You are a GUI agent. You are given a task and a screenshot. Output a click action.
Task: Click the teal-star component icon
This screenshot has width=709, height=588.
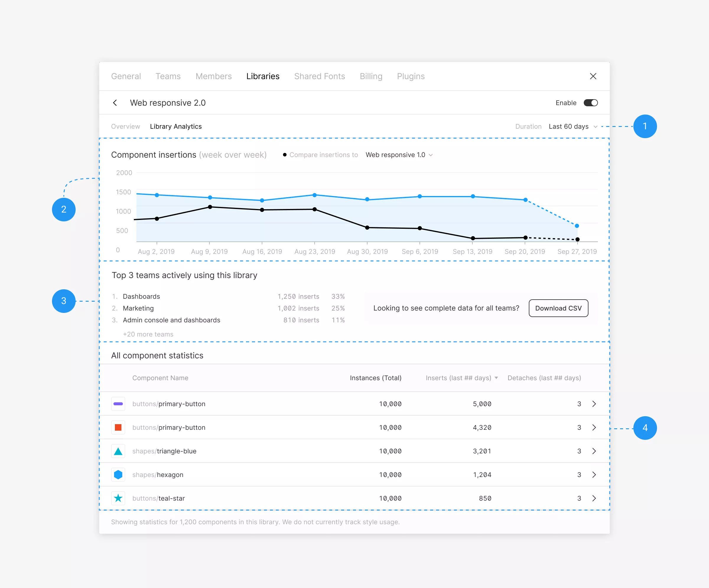pos(118,498)
